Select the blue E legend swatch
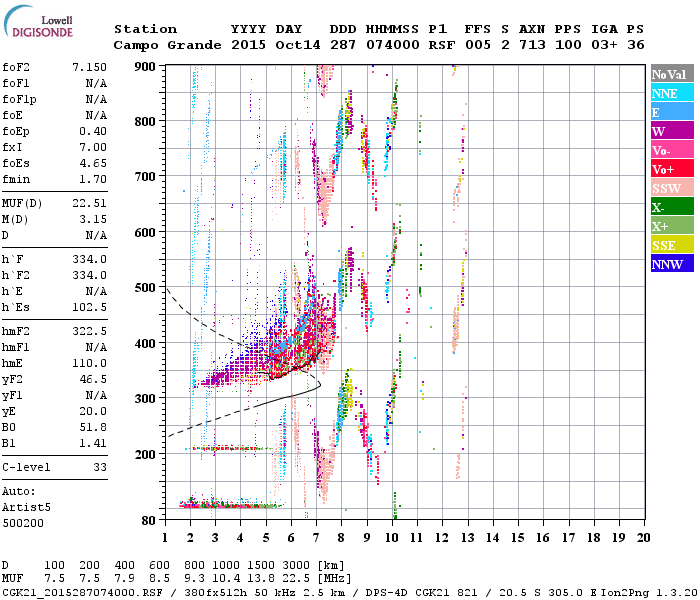 coord(672,112)
